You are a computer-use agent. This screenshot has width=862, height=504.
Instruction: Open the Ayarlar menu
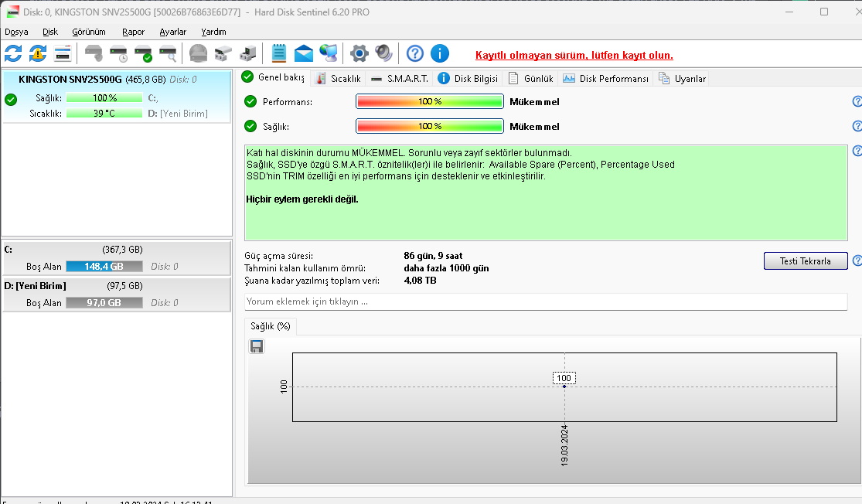(x=172, y=32)
